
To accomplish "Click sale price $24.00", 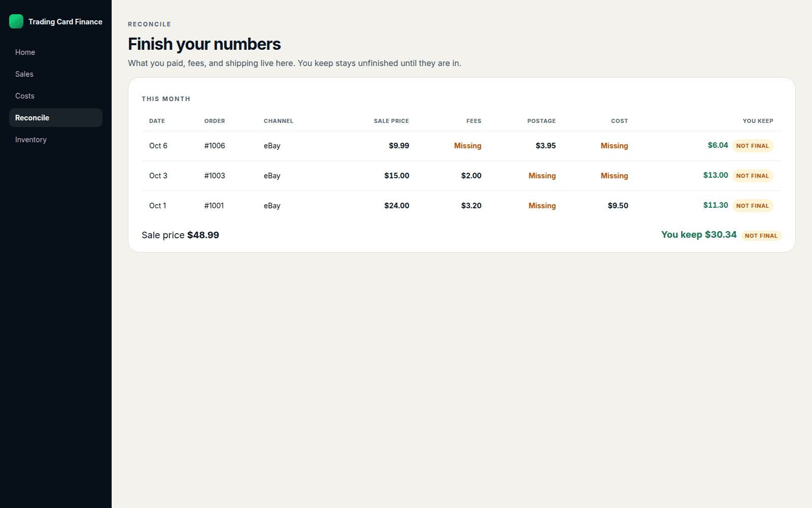I will click(397, 206).
